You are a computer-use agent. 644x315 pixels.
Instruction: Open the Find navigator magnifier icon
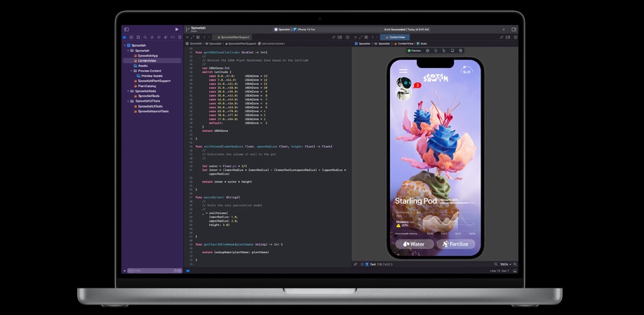[145, 37]
